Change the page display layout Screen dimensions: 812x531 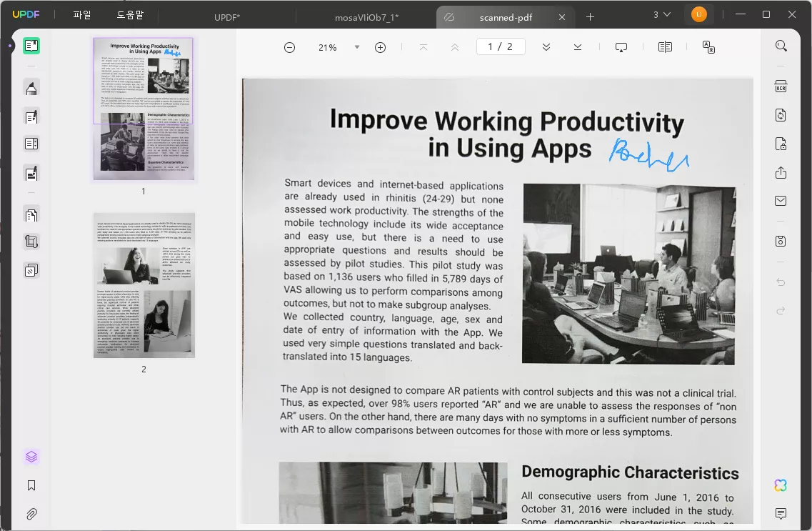[x=665, y=47]
